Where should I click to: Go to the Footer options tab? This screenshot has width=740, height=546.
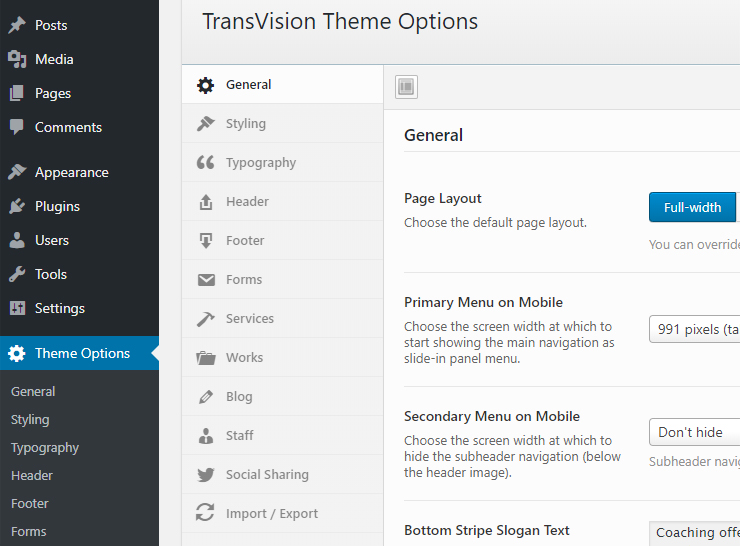point(282,241)
